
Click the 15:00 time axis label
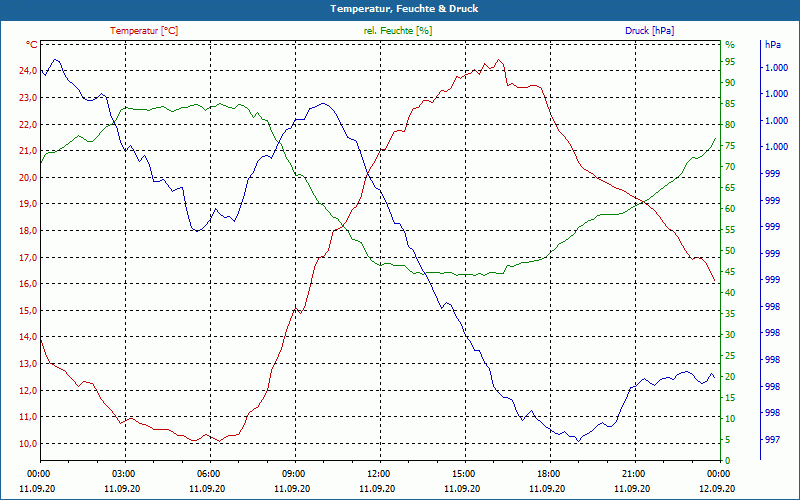point(463,473)
